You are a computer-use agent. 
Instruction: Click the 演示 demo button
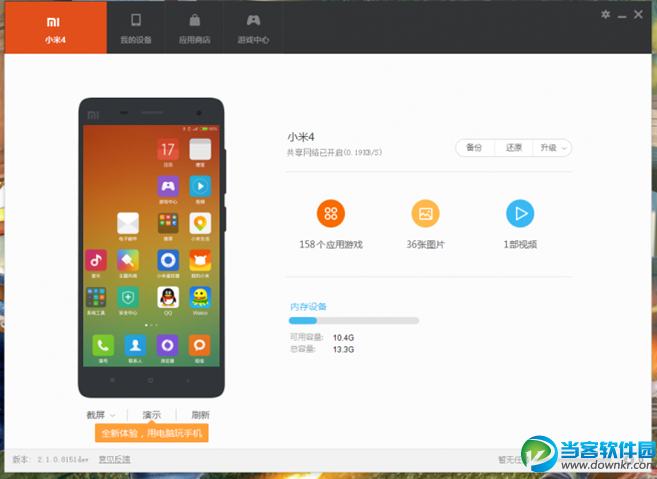[152, 415]
